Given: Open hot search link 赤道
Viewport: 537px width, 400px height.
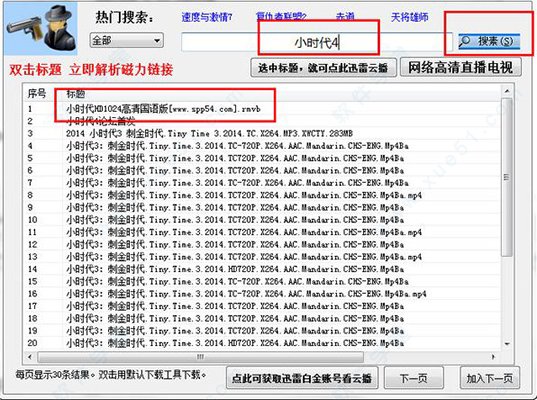Looking at the screenshot, I should click(345, 16).
